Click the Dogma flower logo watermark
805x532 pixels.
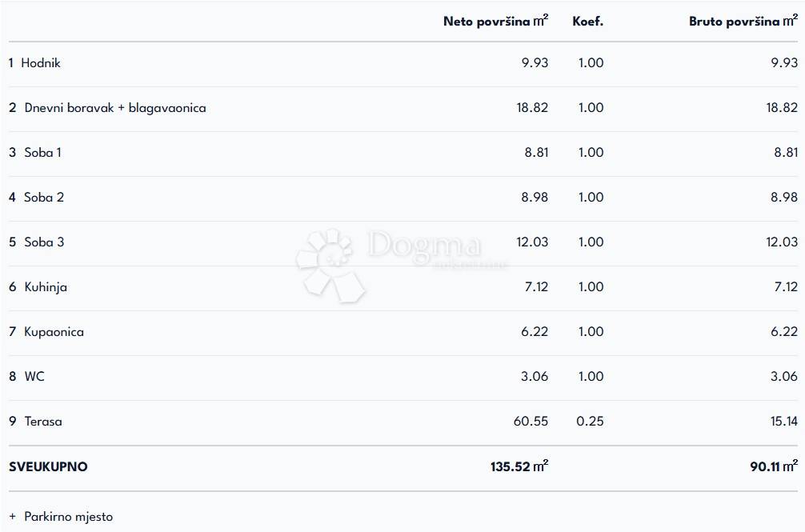pos(330,264)
